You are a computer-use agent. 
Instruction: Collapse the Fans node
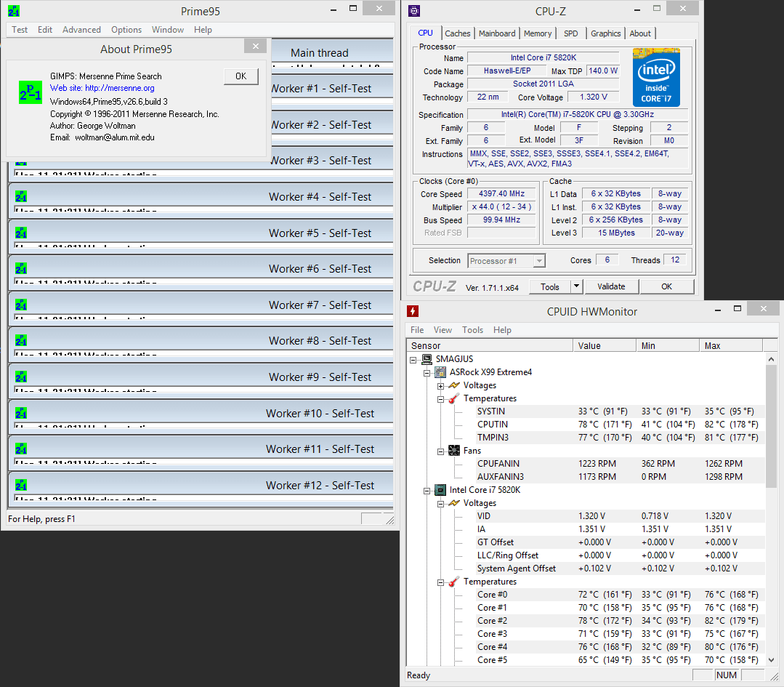[x=440, y=451]
